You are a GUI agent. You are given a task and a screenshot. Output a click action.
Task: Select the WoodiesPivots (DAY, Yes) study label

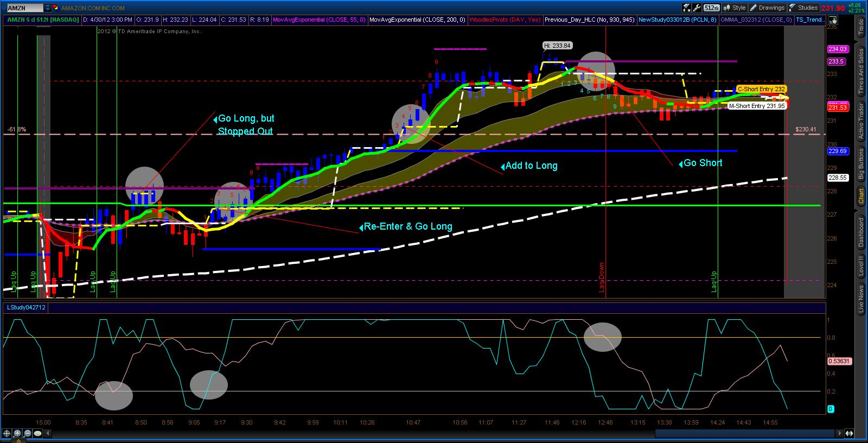(505, 20)
